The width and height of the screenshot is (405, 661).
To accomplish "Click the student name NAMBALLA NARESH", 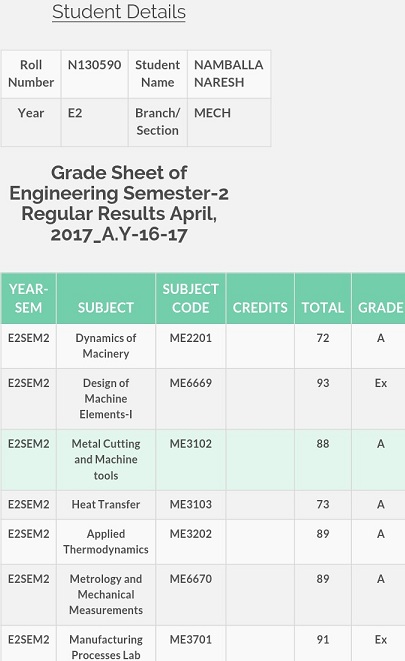I will [x=229, y=74].
